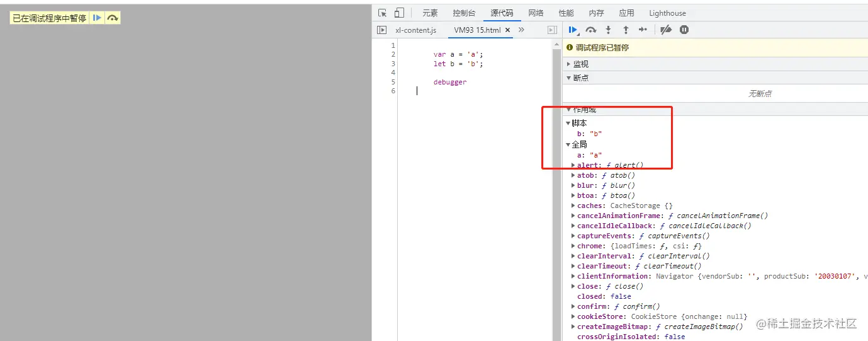Select the 源代码 tab
This screenshot has width=868, height=341.
[x=502, y=13]
